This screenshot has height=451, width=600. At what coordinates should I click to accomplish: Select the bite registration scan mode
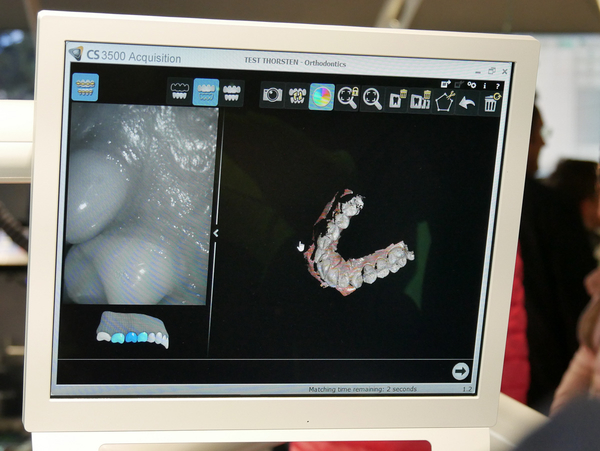(x=232, y=93)
